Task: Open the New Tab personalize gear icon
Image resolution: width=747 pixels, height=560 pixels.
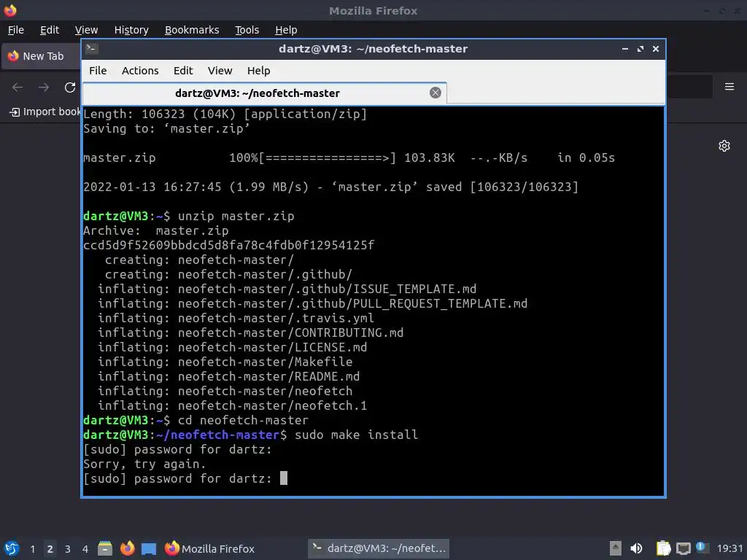Action: coord(724,146)
